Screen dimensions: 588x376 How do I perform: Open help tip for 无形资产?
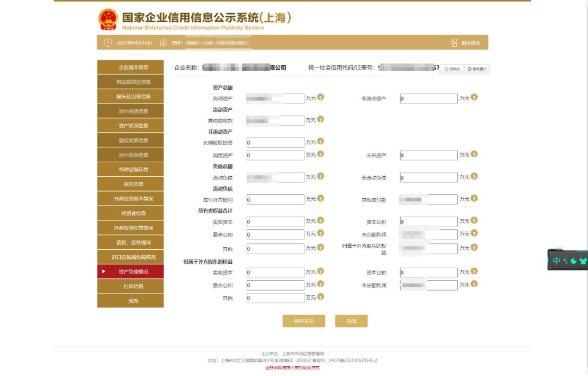point(474,155)
